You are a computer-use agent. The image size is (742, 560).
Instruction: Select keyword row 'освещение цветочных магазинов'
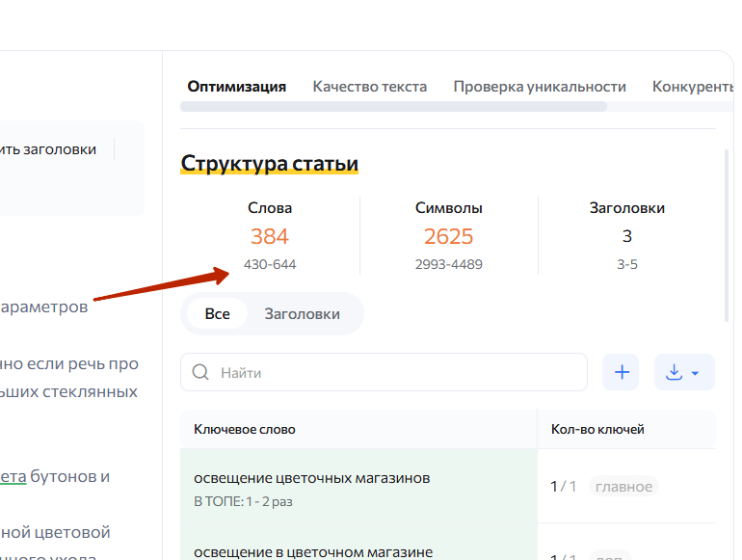pos(311,478)
